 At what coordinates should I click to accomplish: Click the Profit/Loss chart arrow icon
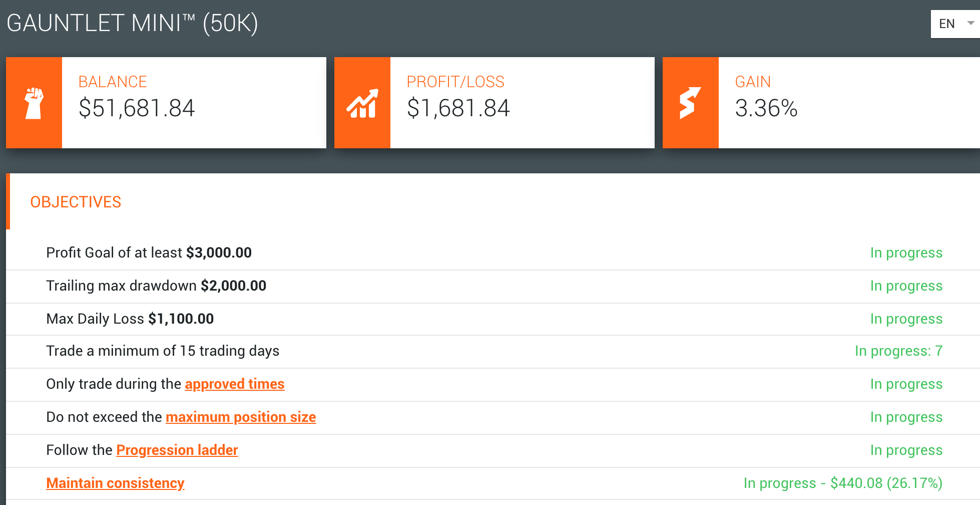[362, 103]
